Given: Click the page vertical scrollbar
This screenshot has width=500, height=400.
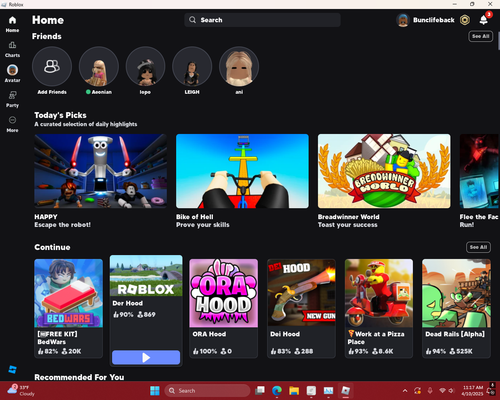Looking at the screenshot, I should pos(499,41).
